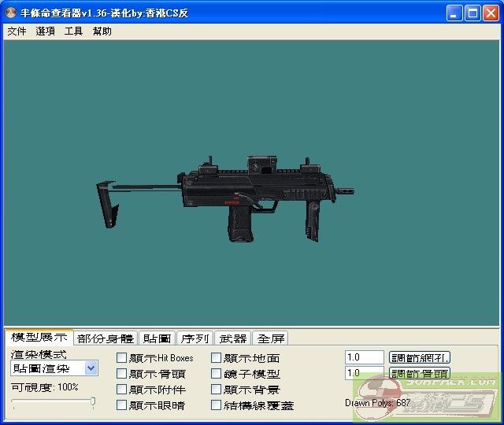
Task: Click the 調節網孔 button
Action: tap(420, 357)
